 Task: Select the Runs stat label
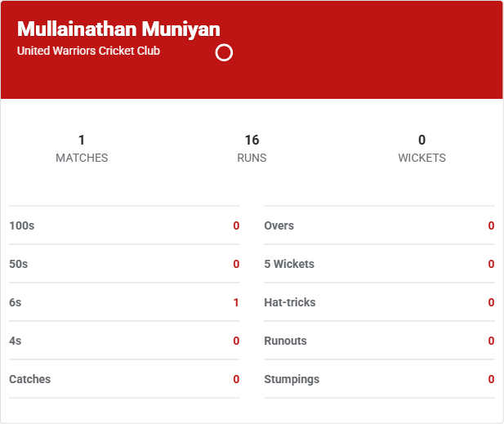click(252, 158)
